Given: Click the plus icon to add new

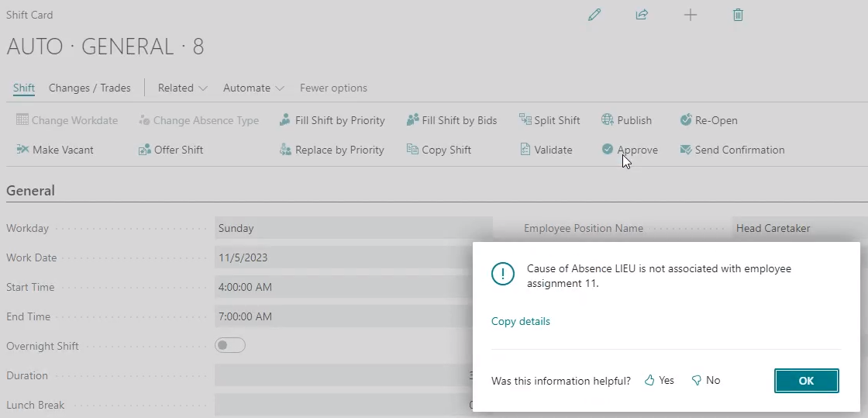Looking at the screenshot, I should (x=690, y=15).
